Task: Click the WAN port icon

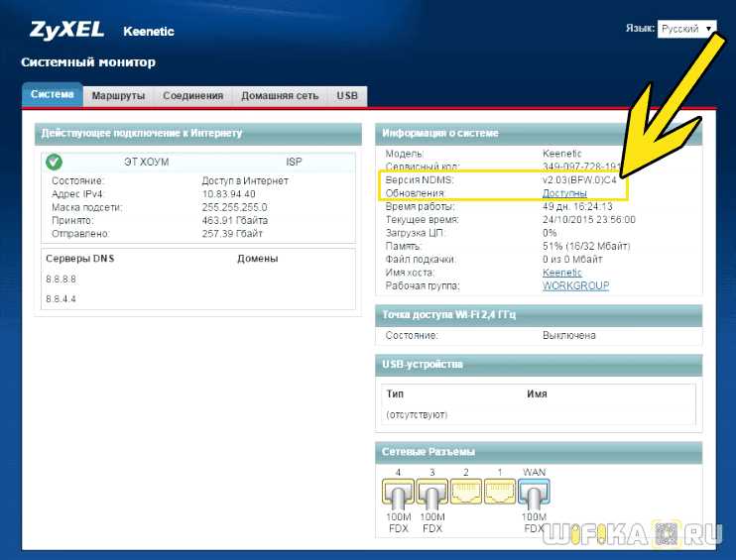Action: click(534, 494)
